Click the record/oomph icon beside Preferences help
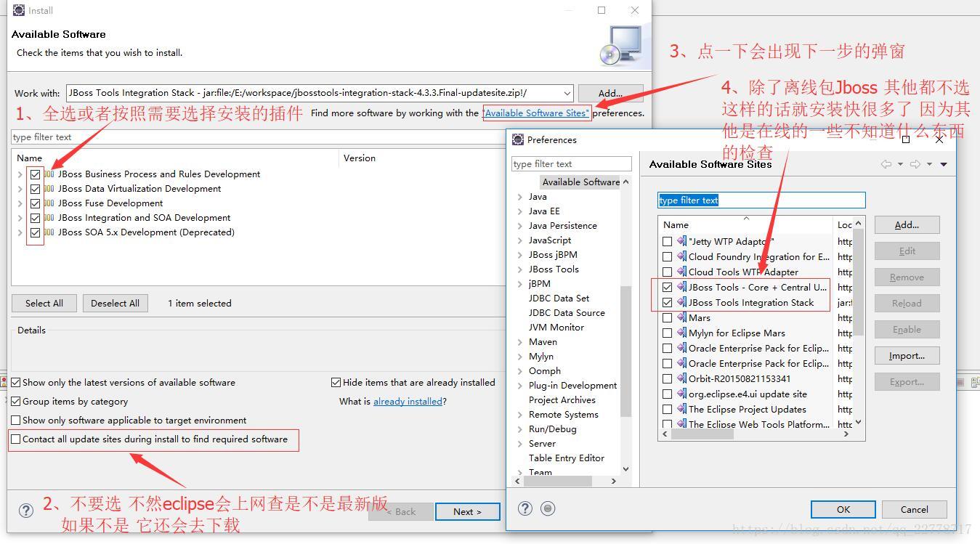 [548, 508]
